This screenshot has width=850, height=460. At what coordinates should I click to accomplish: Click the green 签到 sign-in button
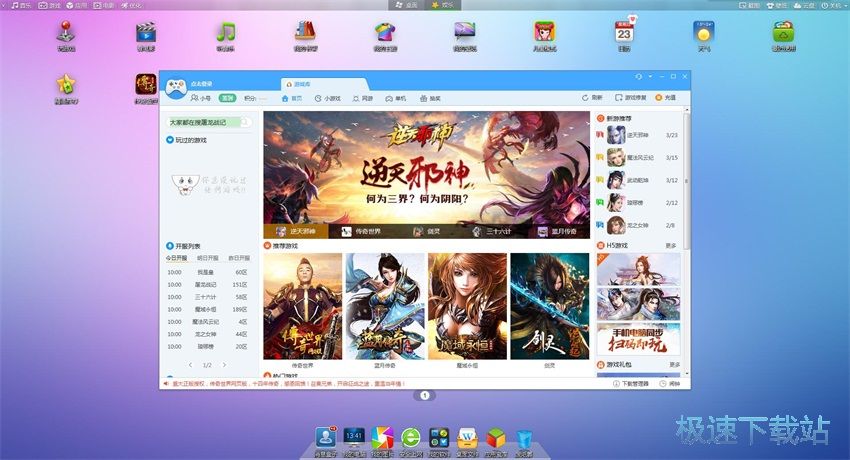coord(228,98)
